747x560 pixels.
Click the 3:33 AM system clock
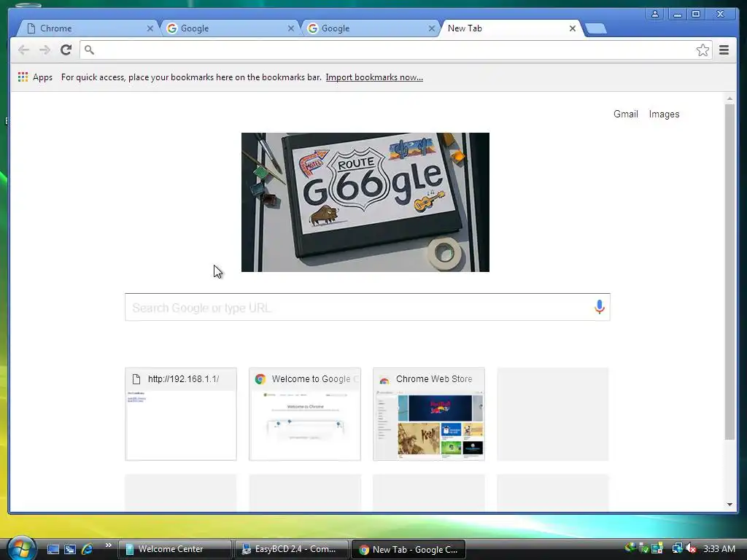719,548
